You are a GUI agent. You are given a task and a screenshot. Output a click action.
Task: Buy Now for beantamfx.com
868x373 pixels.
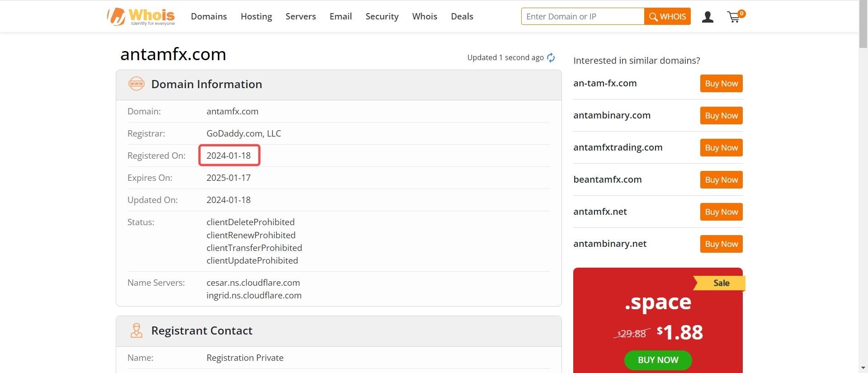coord(721,180)
